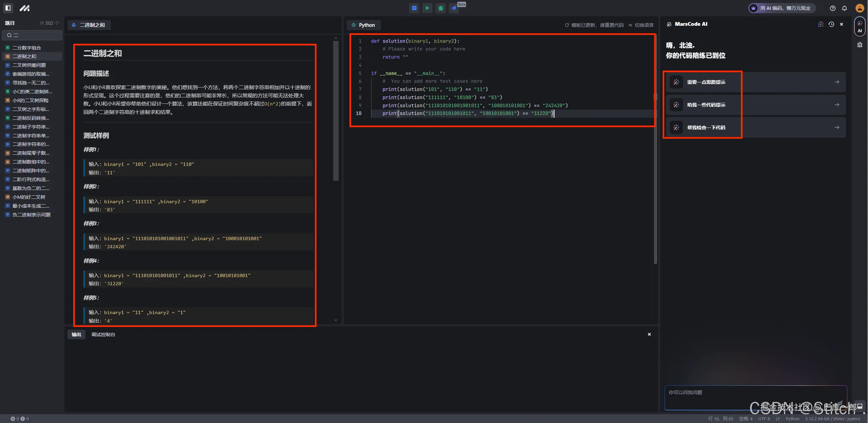Screen dimensions: 868x423
Task: Click the Beta submit paper-plane icon
Action: (x=453, y=8)
